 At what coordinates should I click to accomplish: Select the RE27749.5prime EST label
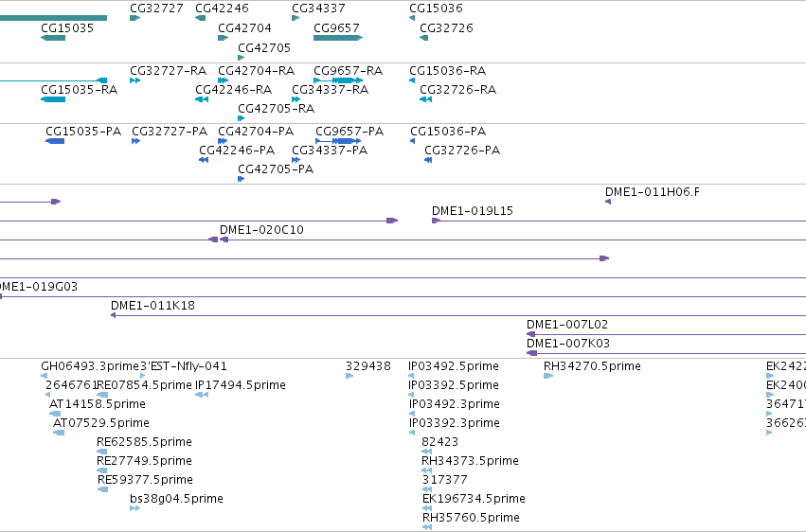[145, 461]
